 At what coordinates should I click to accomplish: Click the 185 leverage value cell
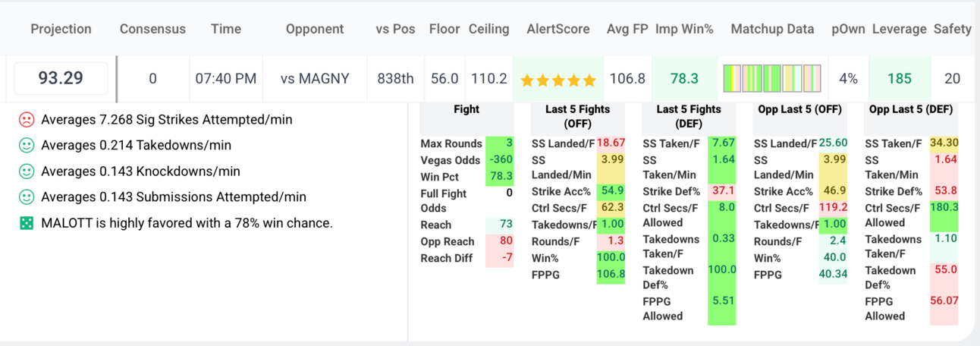click(900, 78)
